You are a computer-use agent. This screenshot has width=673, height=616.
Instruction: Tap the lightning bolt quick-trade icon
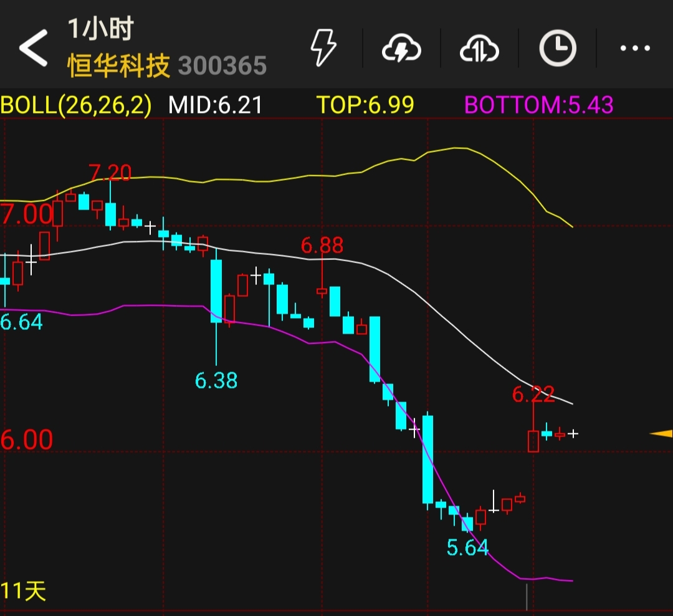[323, 47]
